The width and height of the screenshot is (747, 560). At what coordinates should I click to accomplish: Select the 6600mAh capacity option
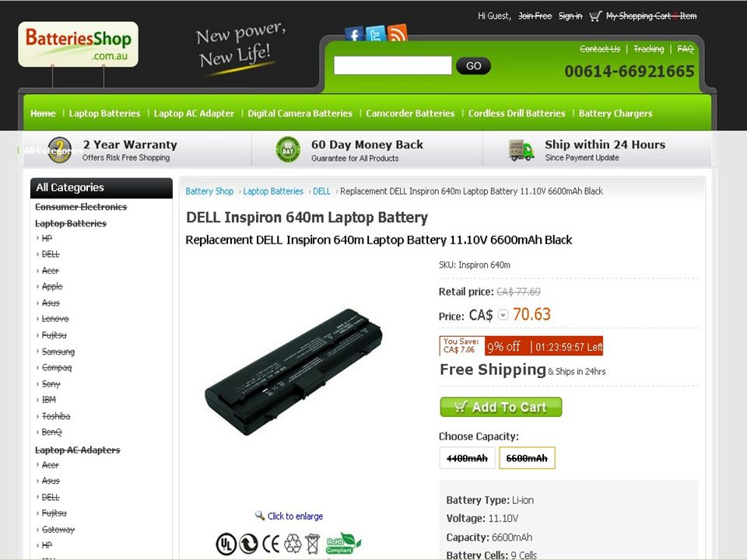[527, 458]
